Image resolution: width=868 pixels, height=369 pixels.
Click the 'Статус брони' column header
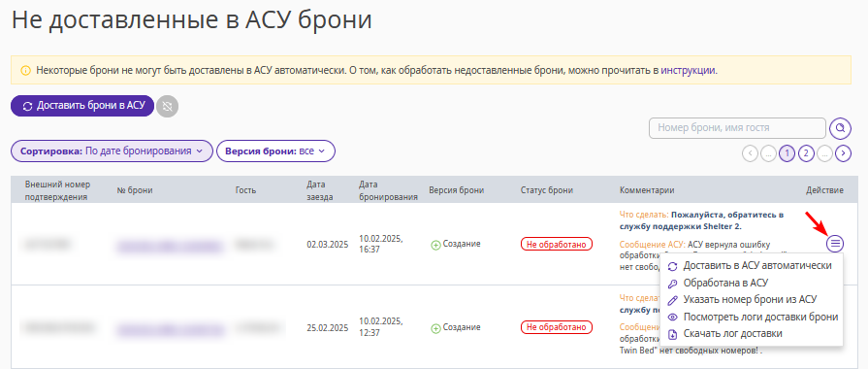point(547,190)
